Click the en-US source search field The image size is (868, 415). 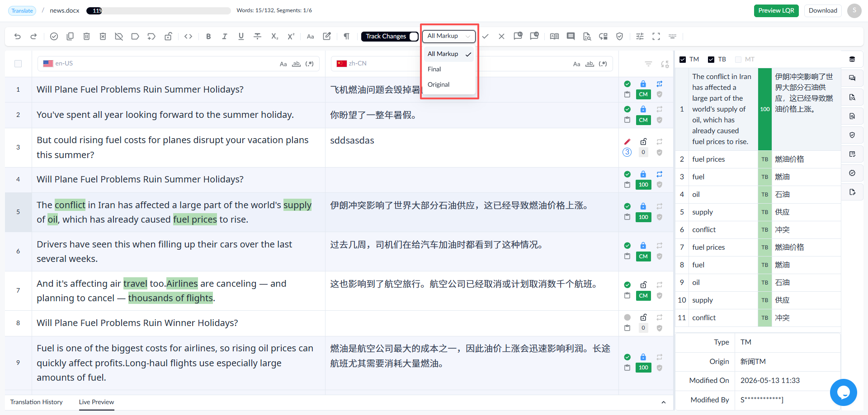tap(179, 64)
